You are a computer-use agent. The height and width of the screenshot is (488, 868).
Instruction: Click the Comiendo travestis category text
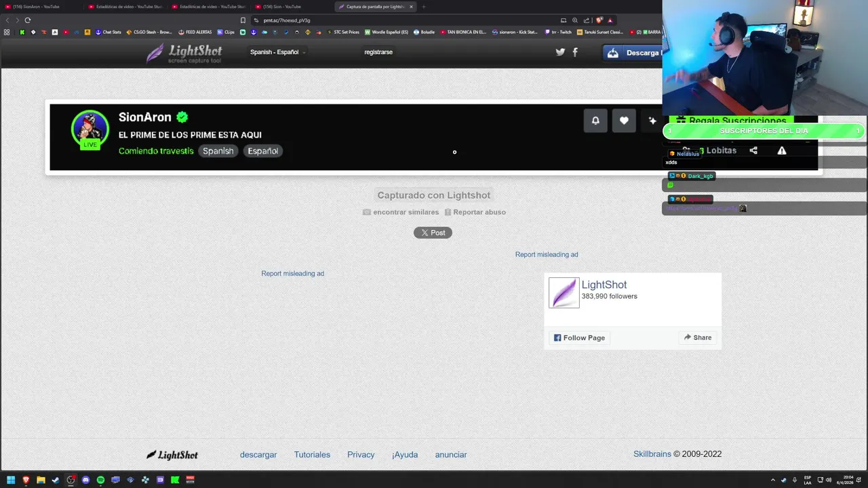[x=156, y=151]
